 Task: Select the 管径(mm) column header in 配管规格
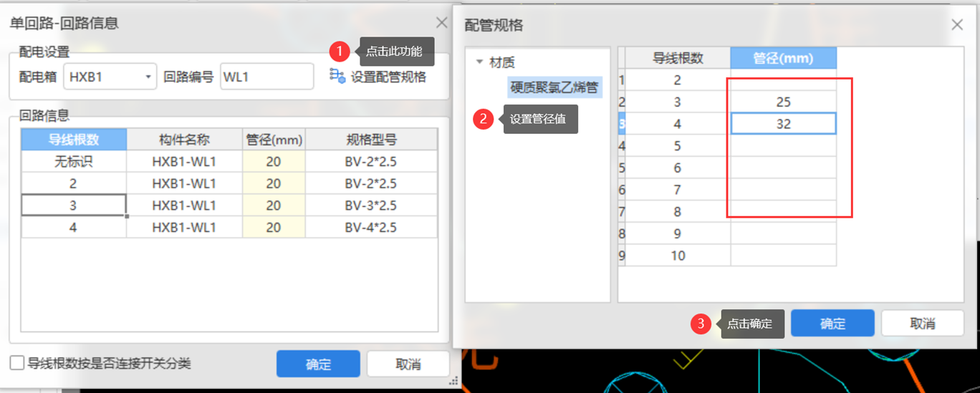[x=783, y=59]
